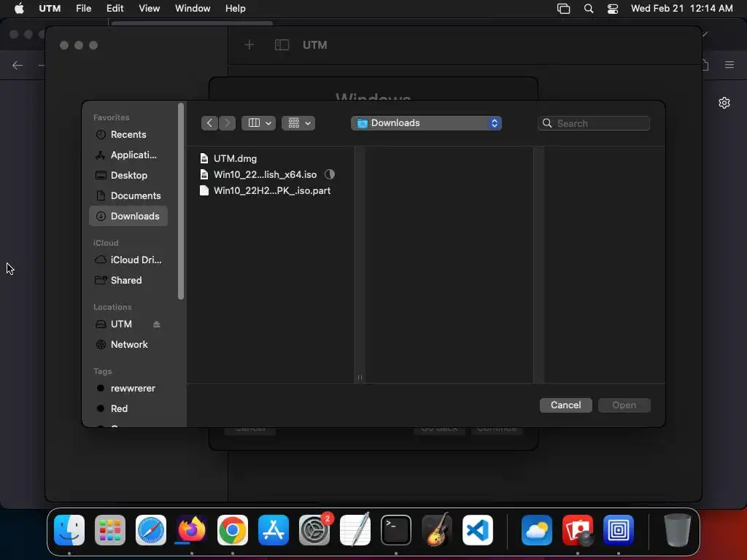Image resolution: width=747 pixels, height=560 pixels.
Task: Open Terminal from the Dock
Action: click(x=396, y=530)
